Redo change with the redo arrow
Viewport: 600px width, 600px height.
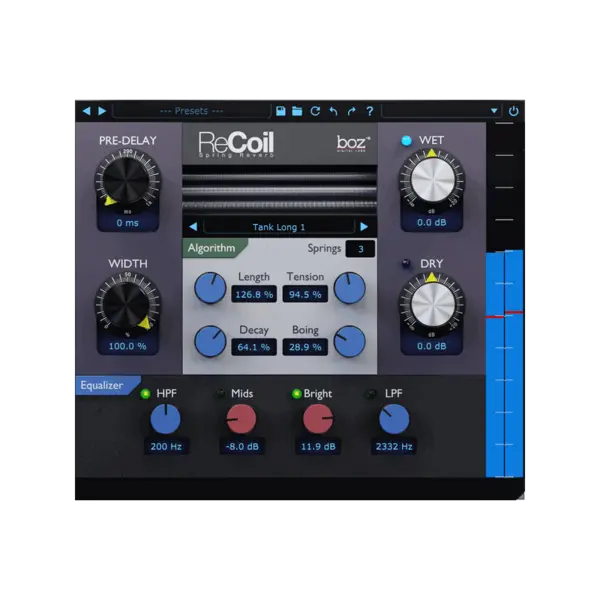[x=351, y=111]
